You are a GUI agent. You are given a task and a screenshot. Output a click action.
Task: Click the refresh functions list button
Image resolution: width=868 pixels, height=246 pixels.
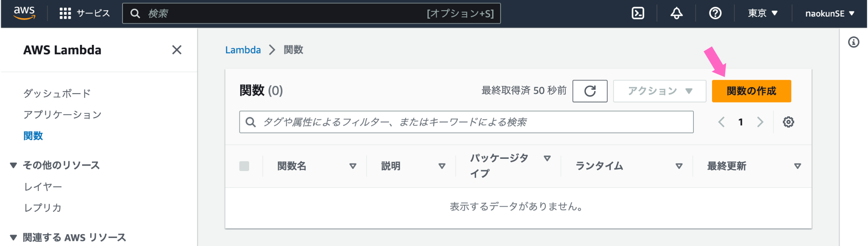pos(590,91)
